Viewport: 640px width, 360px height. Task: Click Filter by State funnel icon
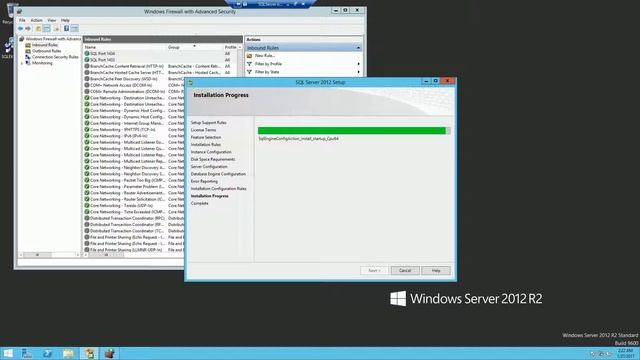coord(249,72)
